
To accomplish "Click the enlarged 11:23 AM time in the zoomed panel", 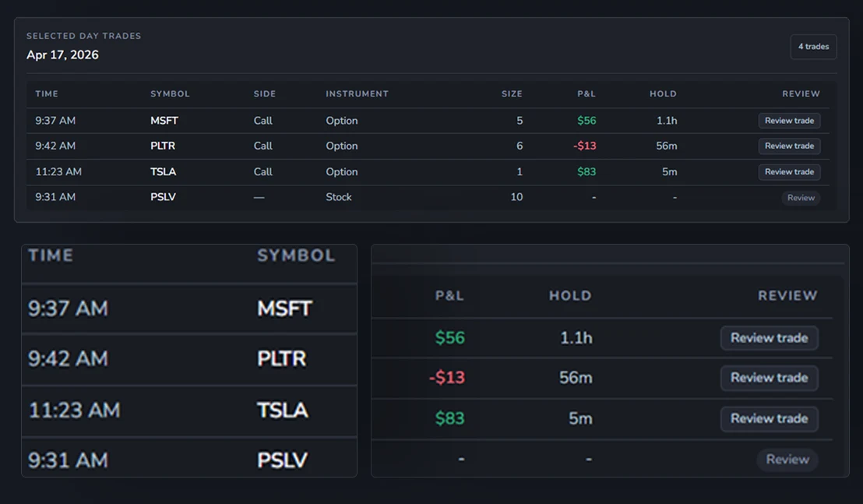I will pyautogui.click(x=74, y=411).
